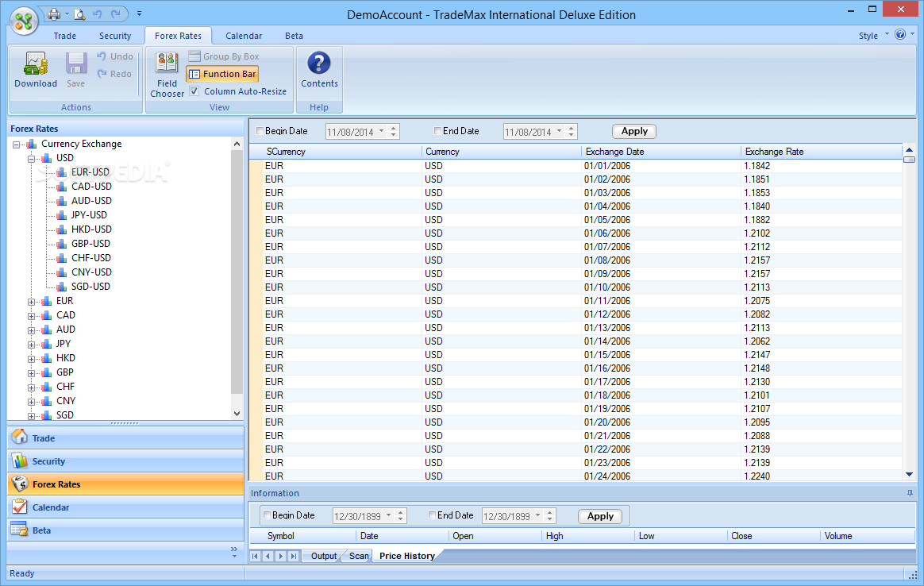Click scroll-down arrow of exchange rates grid
924x586 pixels.
(909, 475)
